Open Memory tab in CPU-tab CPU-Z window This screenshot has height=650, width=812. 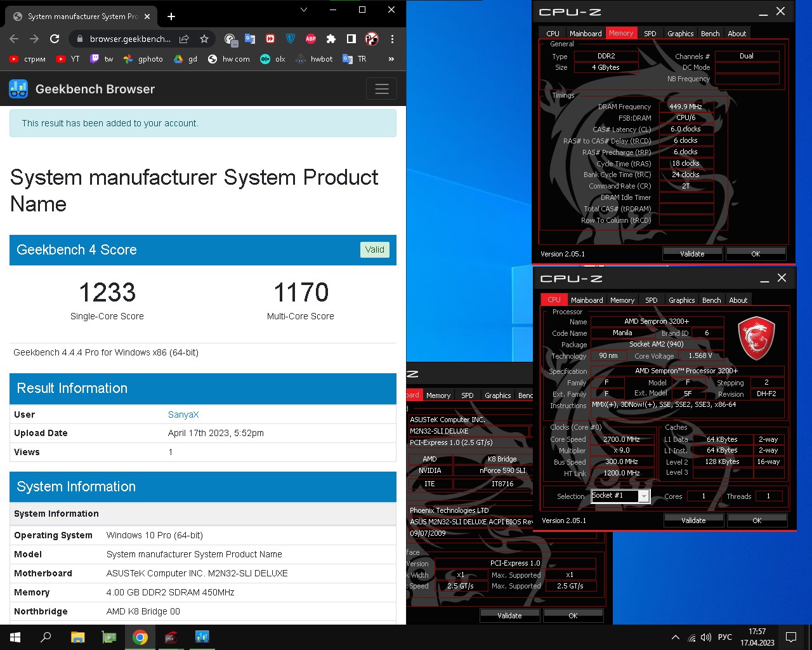622,300
